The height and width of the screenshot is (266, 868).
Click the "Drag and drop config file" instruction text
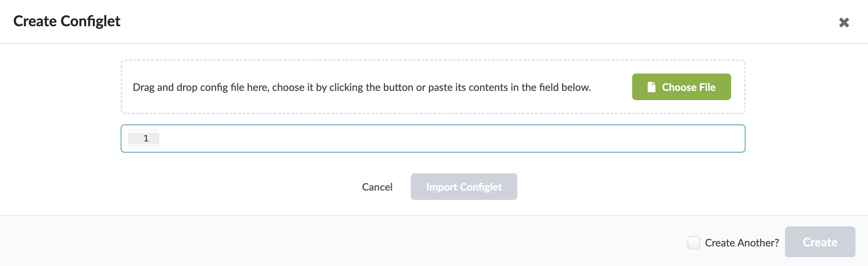(x=362, y=87)
